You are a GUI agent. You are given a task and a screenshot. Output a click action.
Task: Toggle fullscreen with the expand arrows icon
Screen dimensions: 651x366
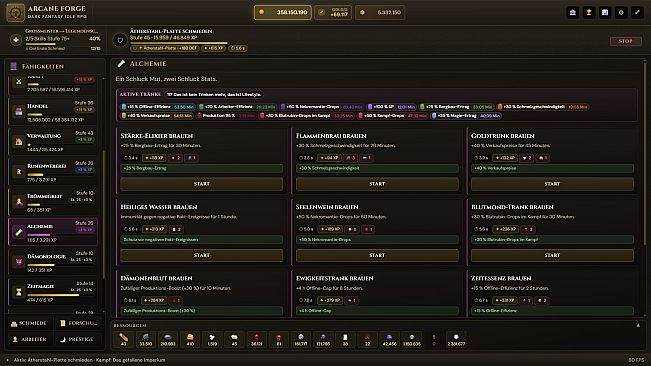637,12
